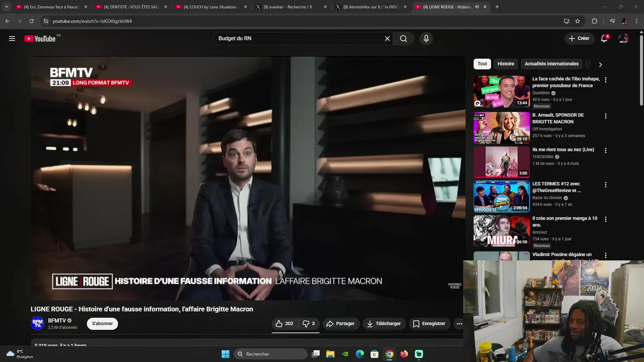The image size is (644, 362).
Task: Download the video via Télécharger
Action: coord(384,324)
